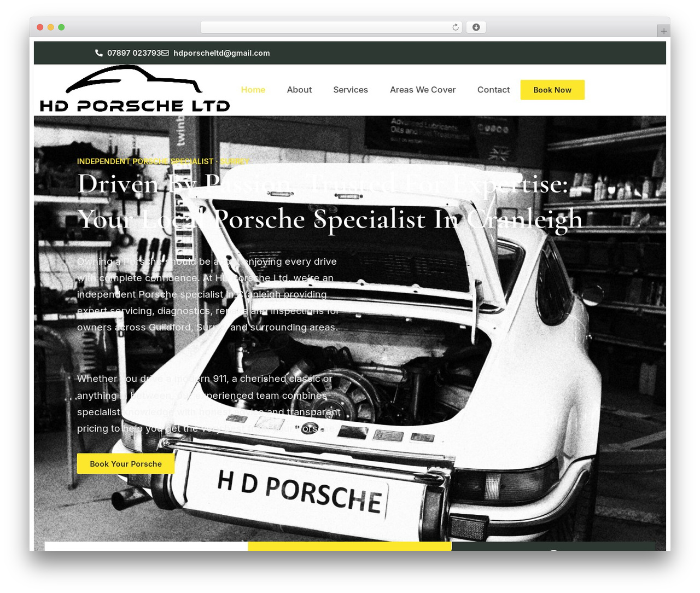Click the red close window button
700x593 pixels.
click(40, 27)
